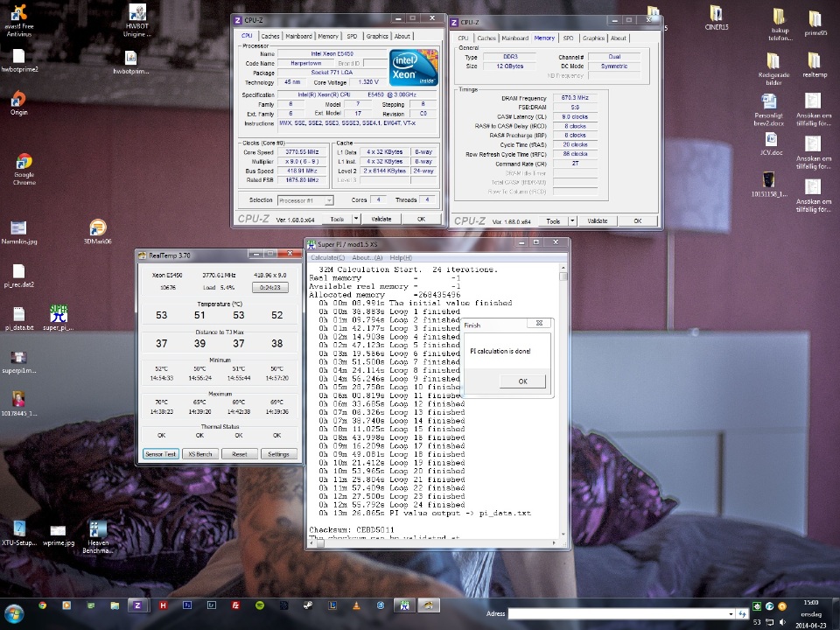Select the wprime.jpg desktop file
The image size is (840, 630).
click(x=59, y=535)
